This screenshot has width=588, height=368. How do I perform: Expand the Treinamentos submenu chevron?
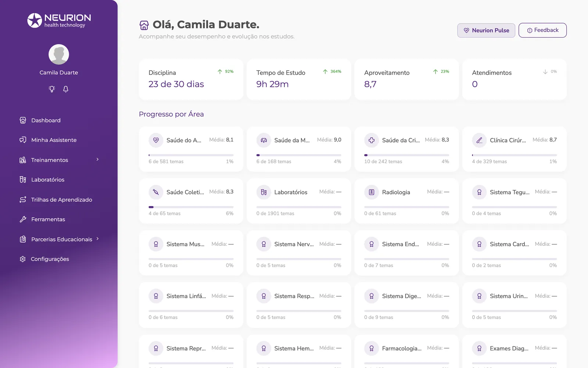point(97,159)
